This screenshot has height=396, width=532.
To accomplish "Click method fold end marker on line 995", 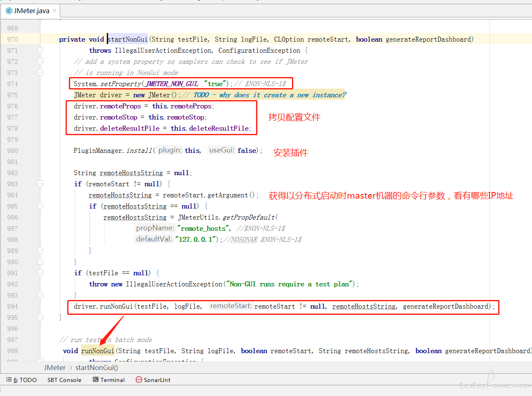I will [40, 317].
